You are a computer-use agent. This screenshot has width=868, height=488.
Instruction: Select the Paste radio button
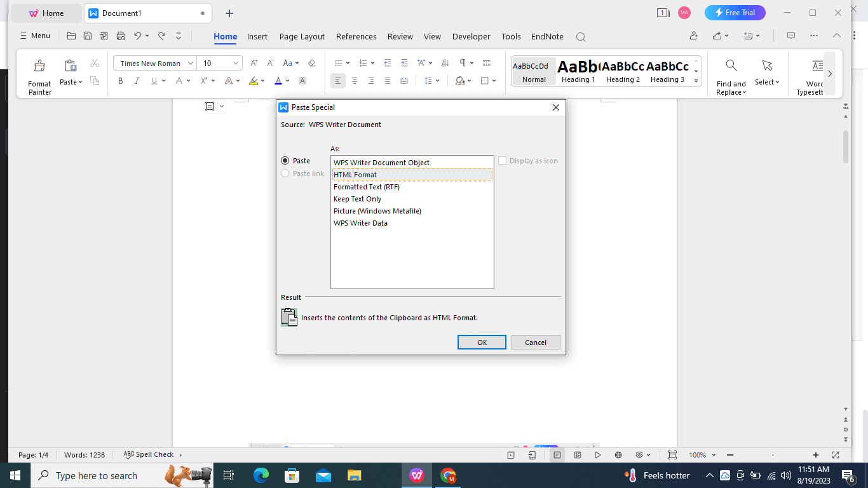coord(285,161)
